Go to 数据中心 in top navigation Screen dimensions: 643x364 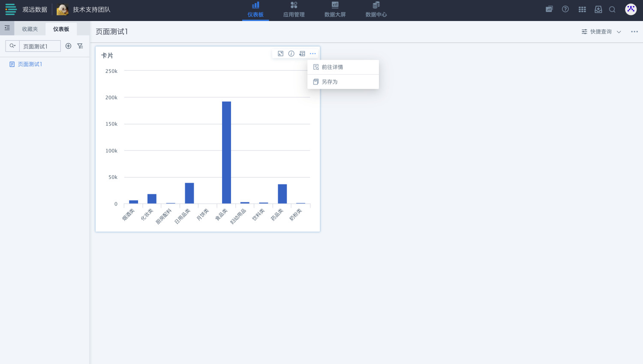(x=376, y=10)
